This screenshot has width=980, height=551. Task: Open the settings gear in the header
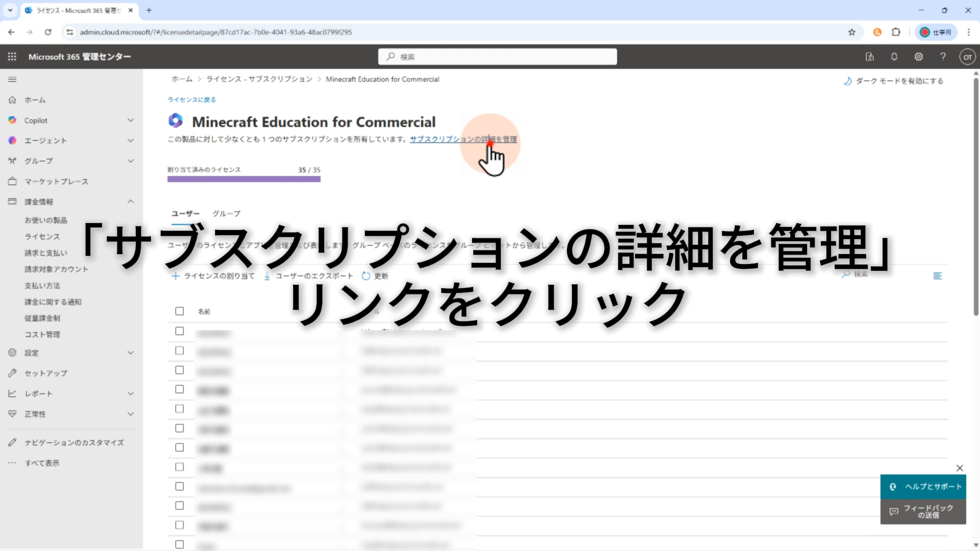918,57
